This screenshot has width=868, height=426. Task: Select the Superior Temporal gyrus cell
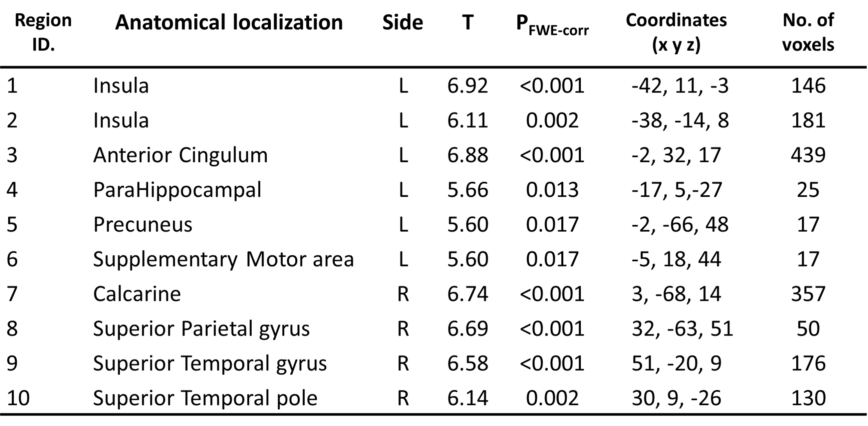click(x=210, y=363)
